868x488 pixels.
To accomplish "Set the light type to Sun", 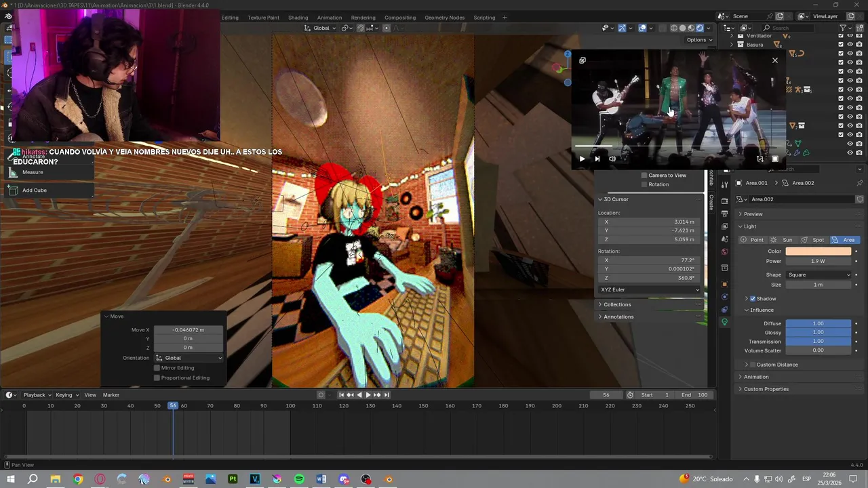I will pos(783,240).
